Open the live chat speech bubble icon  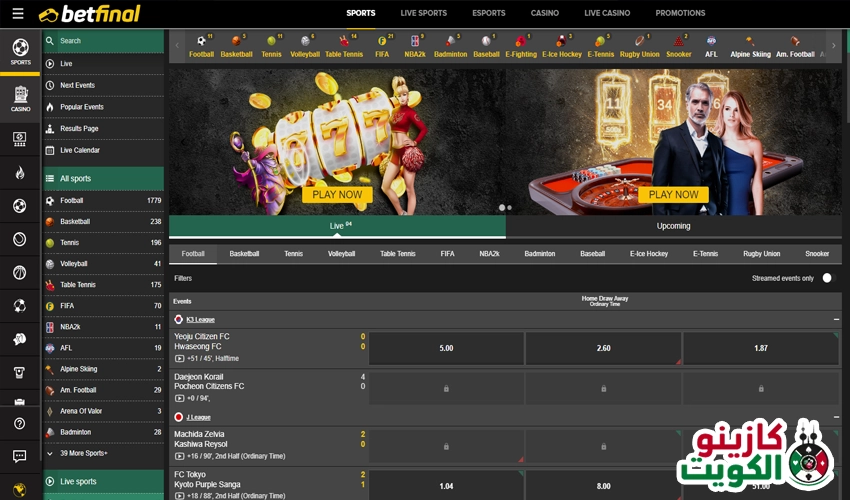(19, 456)
